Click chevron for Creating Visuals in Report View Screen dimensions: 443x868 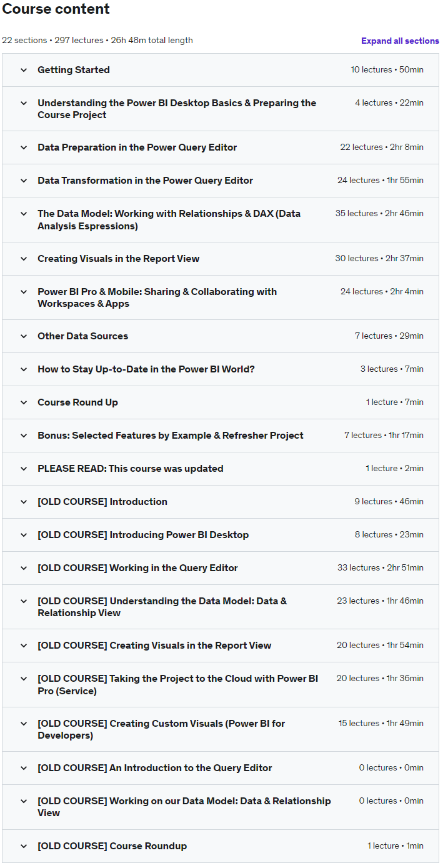[24, 259]
